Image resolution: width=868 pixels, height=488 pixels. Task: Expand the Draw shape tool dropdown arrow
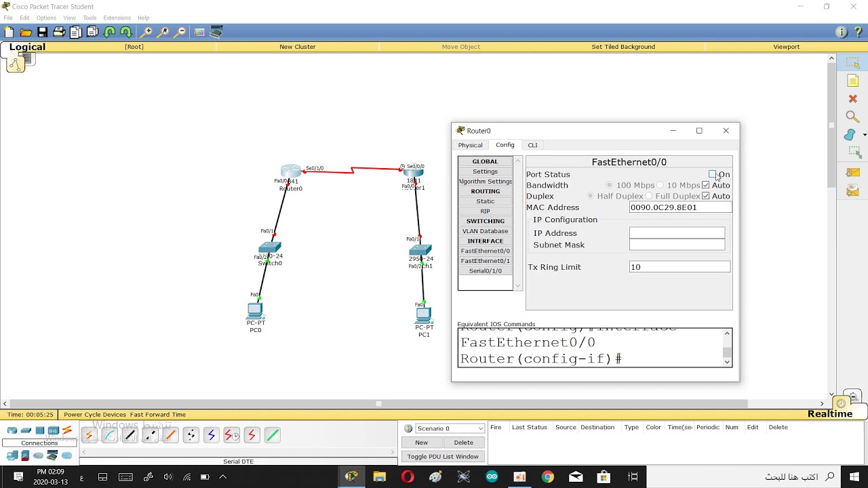point(865,135)
